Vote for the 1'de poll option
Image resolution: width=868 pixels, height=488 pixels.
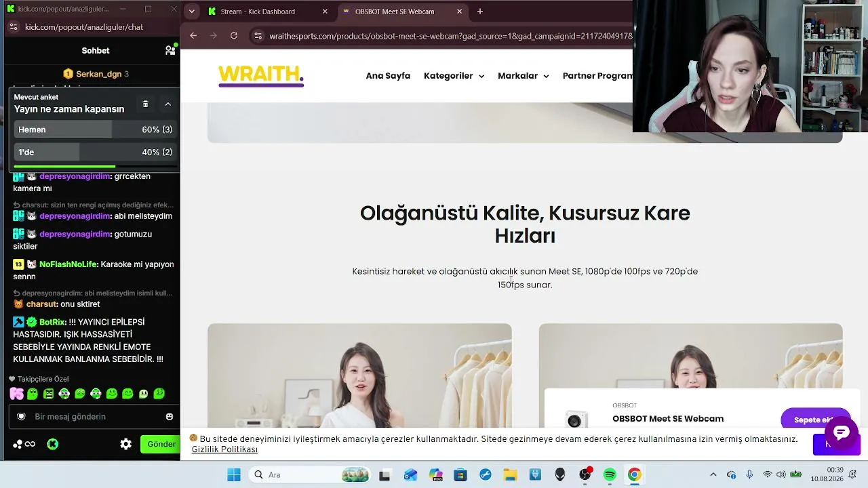[95, 152]
